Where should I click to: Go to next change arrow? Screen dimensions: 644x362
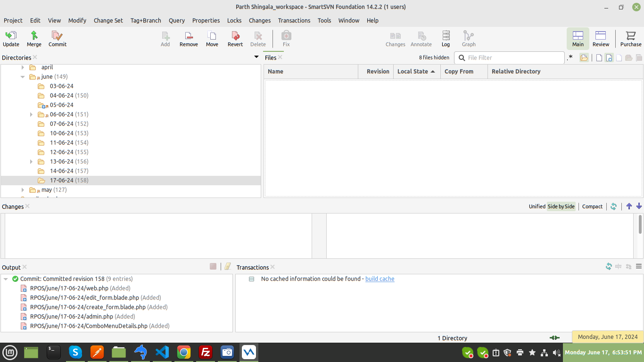pyautogui.click(x=639, y=206)
